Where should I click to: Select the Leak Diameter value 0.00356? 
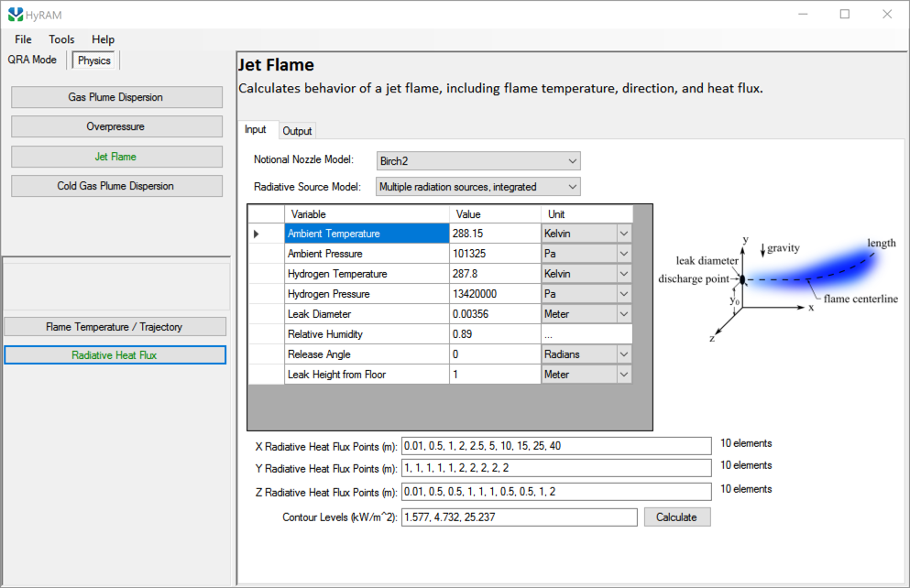click(x=495, y=314)
